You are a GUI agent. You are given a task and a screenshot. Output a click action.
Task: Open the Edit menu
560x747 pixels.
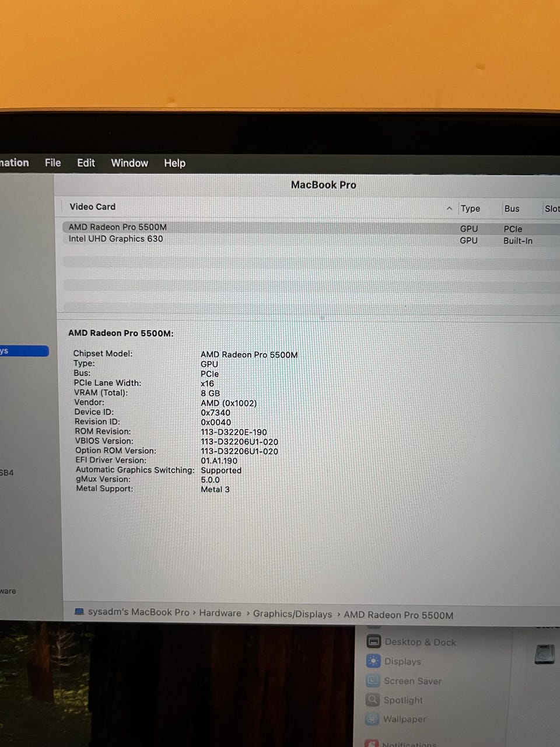pos(86,163)
